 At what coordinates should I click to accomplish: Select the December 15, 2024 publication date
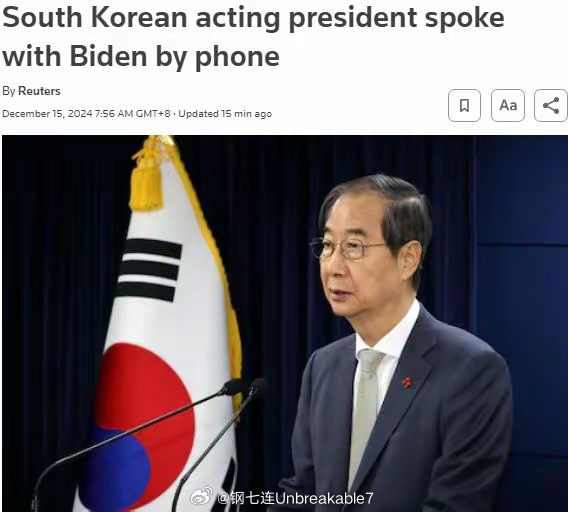tap(47, 114)
